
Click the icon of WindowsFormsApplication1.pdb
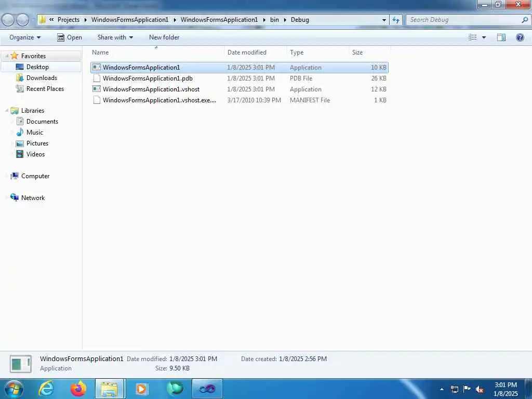pos(97,78)
